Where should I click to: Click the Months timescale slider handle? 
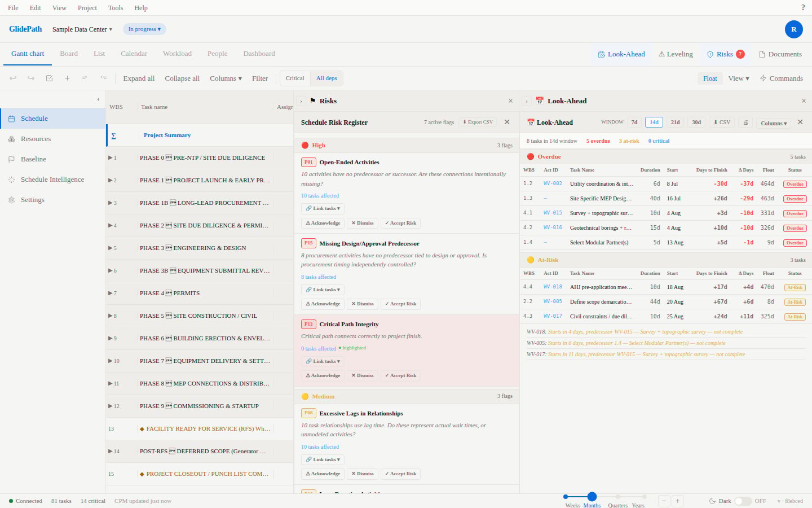tap(592, 497)
